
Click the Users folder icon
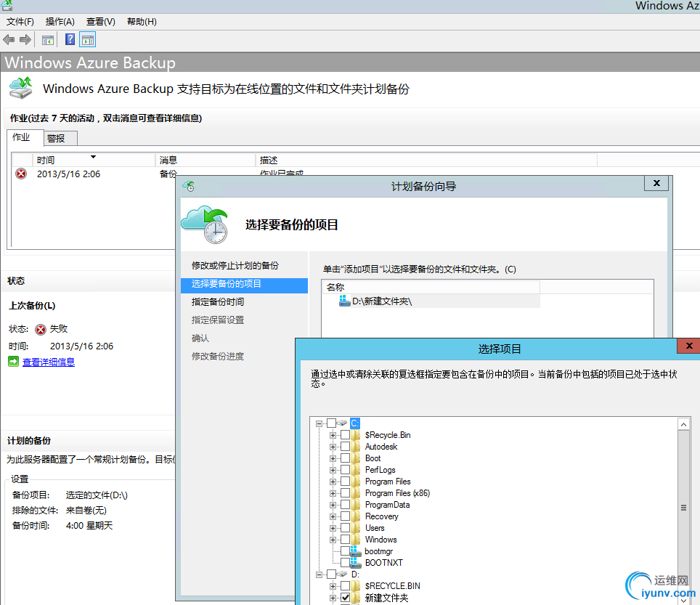click(356, 528)
